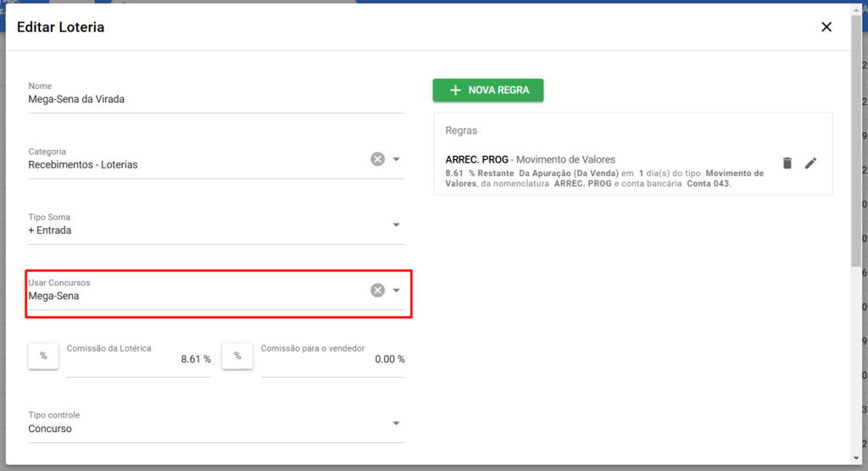Screen dimensions: 868x471
Task: Toggle percent mode for Comissão da Lotérica
Action: click(x=43, y=357)
